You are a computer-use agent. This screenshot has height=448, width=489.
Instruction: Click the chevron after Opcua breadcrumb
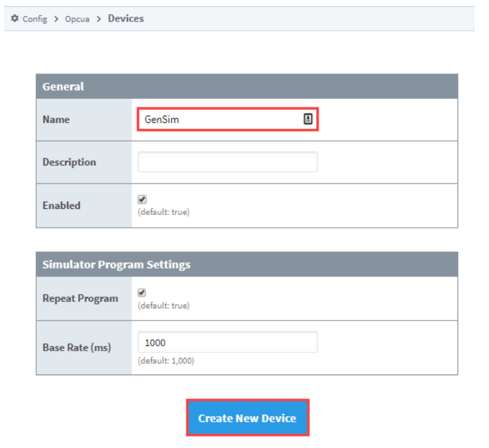[x=99, y=19]
